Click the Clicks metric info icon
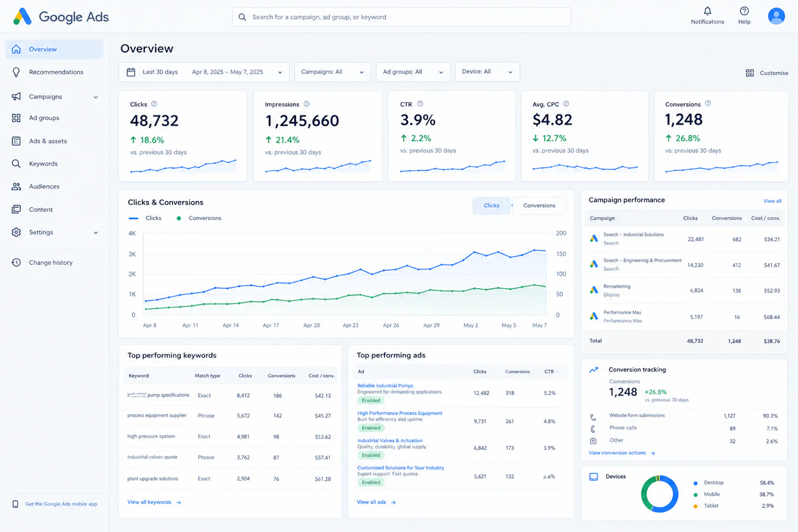Screen dimensions: 798x532 coord(154,104)
